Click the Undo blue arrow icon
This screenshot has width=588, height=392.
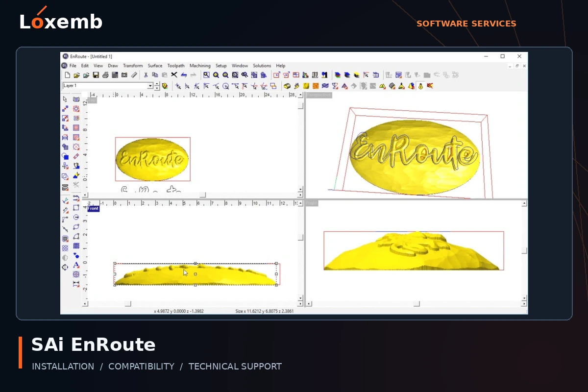pos(184,75)
